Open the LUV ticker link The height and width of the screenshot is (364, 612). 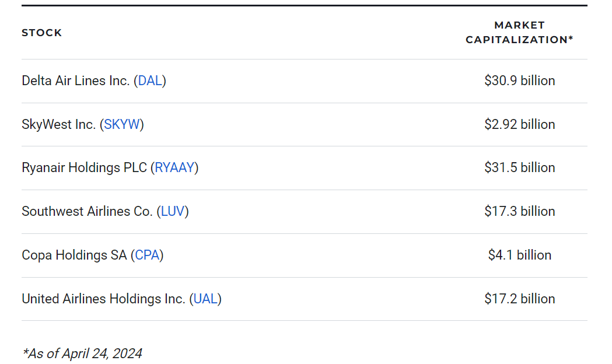(x=173, y=211)
